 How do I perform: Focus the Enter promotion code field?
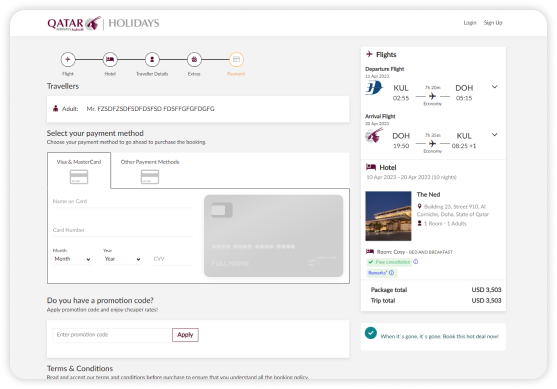coord(112,335)
